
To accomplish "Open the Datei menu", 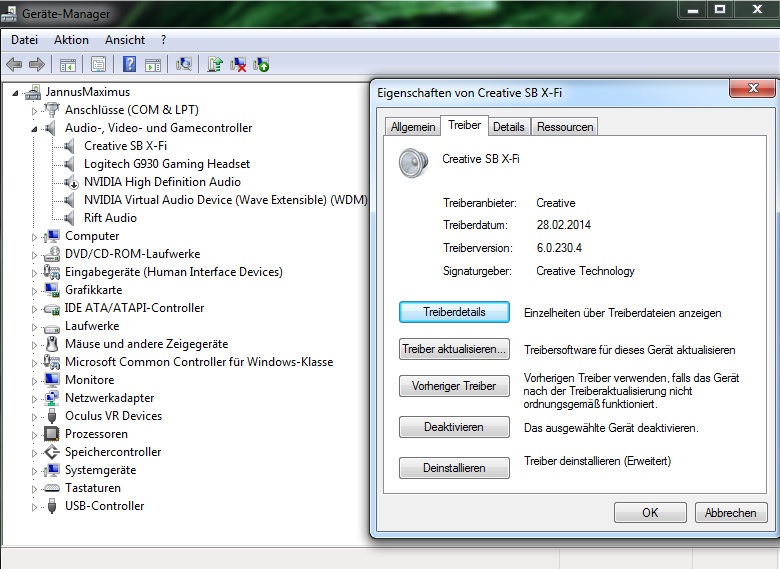I will coord(24,40).
